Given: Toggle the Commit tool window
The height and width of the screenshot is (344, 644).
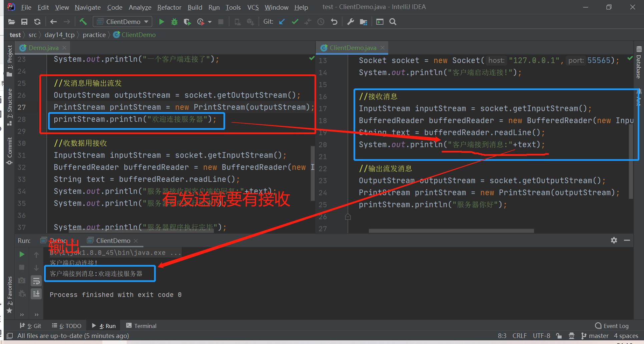Looking at the screenshot, I should [x=9, y=151].
